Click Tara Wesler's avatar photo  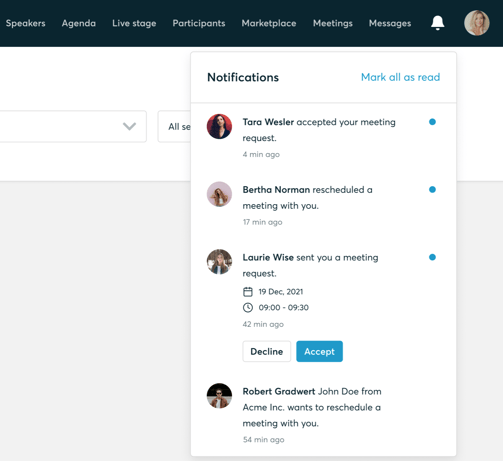219,126
